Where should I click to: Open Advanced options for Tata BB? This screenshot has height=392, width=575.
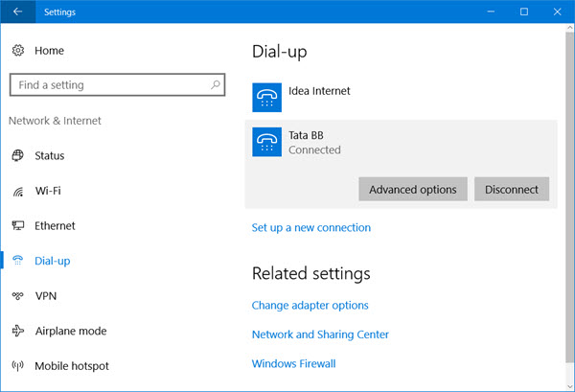point(413,189)
